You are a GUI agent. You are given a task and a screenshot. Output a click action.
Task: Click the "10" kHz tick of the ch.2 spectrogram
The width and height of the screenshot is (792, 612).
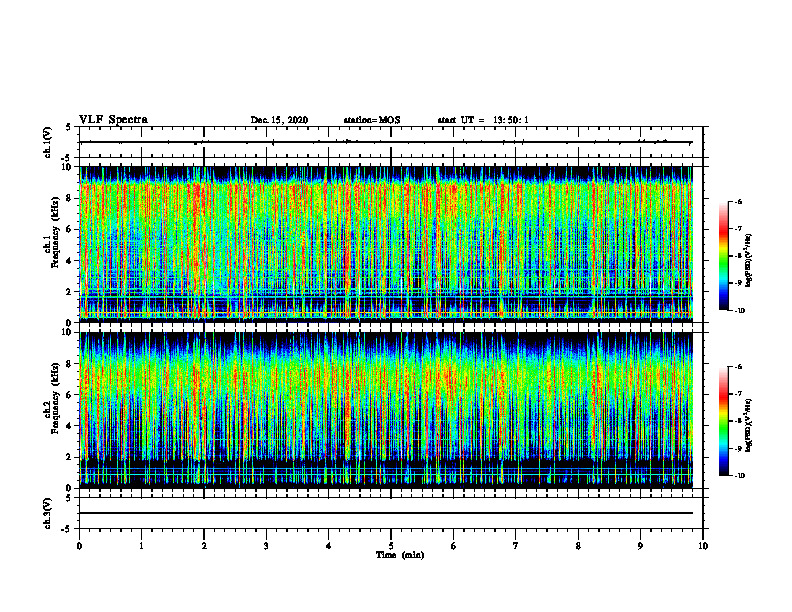coord(67,332)
